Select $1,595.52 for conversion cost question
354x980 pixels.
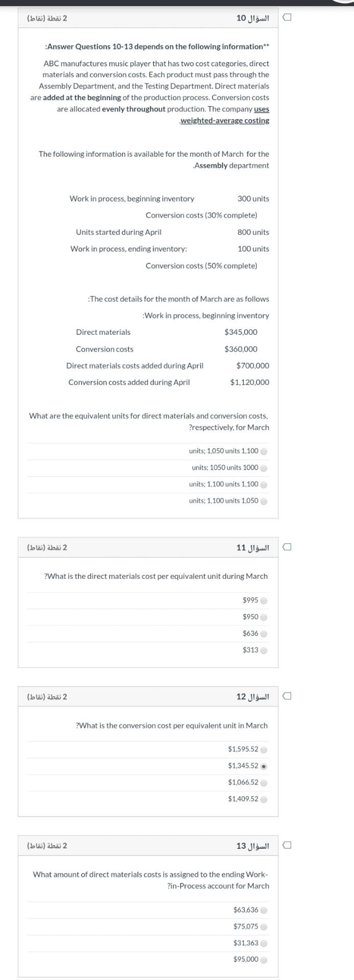pyautogui.click(x=264, y=749)
